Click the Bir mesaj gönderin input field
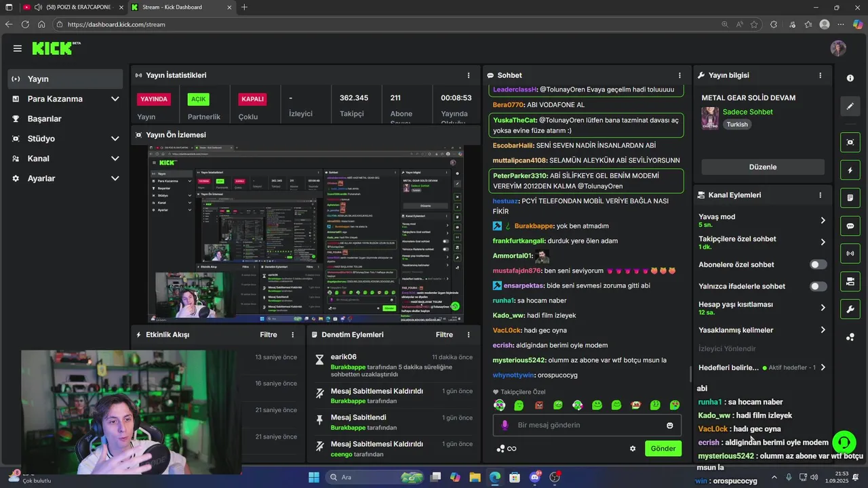The width and height of the screenshot is (868, 488). 587,425
